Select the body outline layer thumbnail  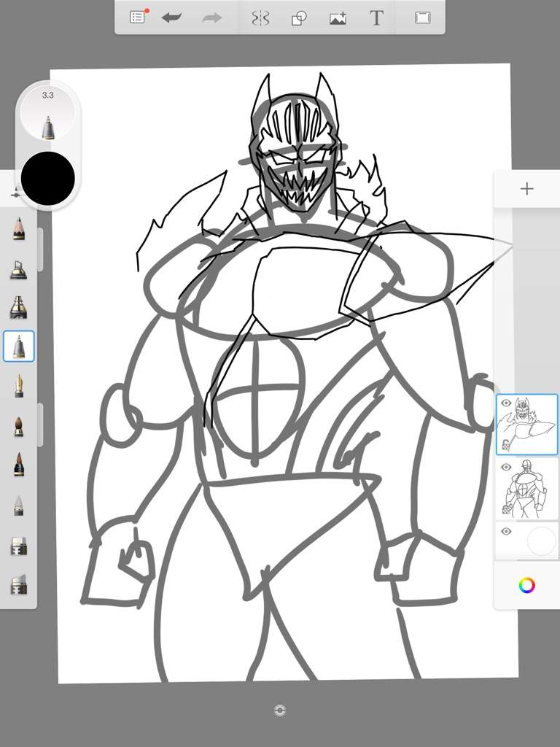click(x=527, y=489)
